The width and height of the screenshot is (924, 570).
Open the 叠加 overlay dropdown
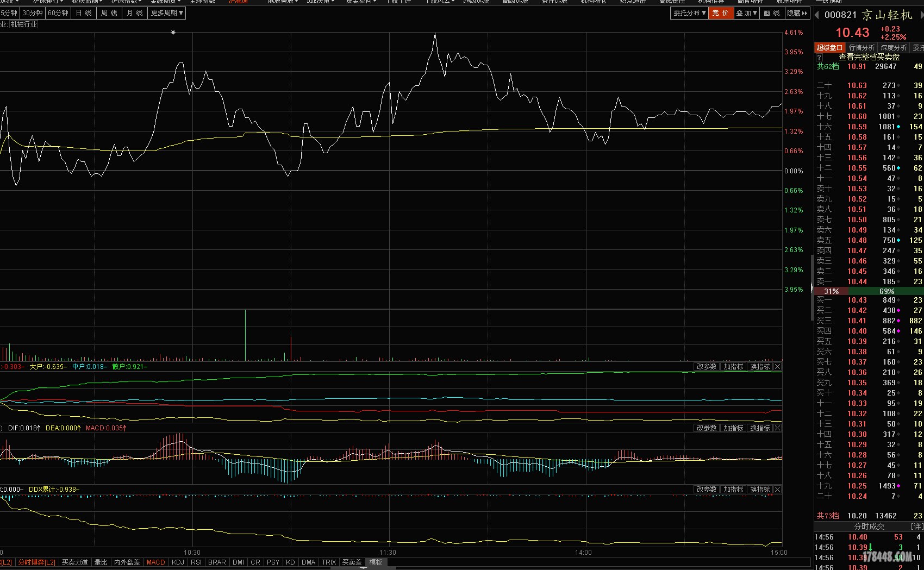747,12
